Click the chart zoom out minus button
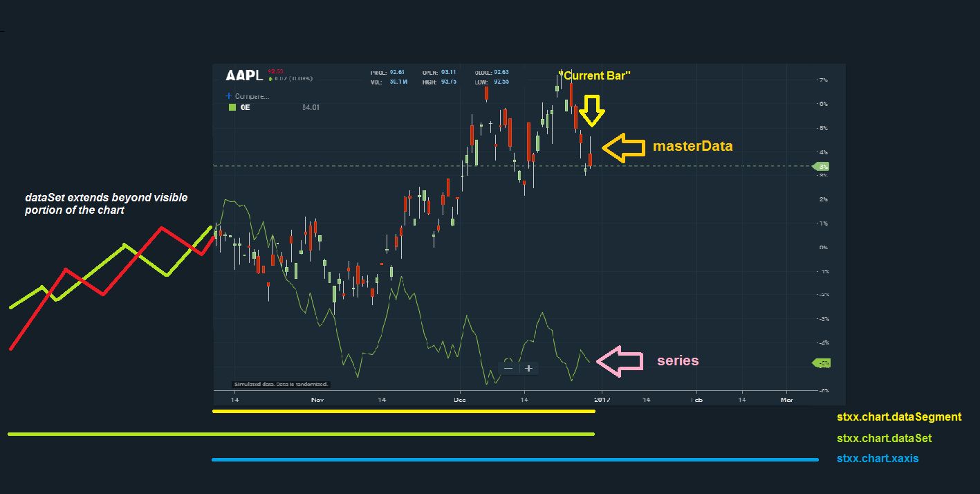980x494 pixels. pos(508,368)
